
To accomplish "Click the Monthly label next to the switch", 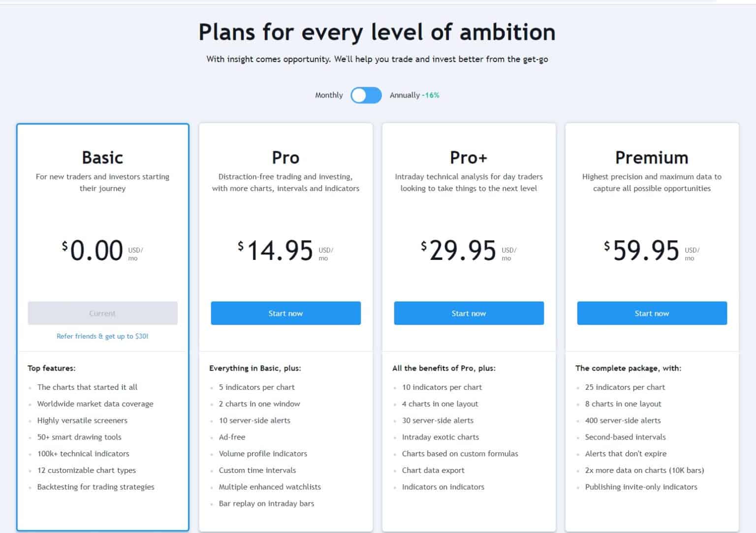I will [329, 95].
